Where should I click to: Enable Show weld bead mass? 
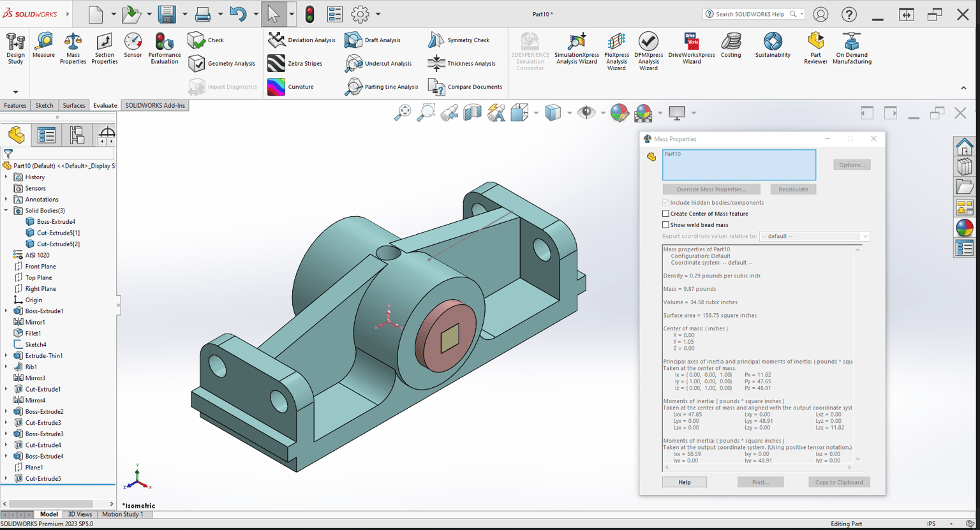point(665,225)
